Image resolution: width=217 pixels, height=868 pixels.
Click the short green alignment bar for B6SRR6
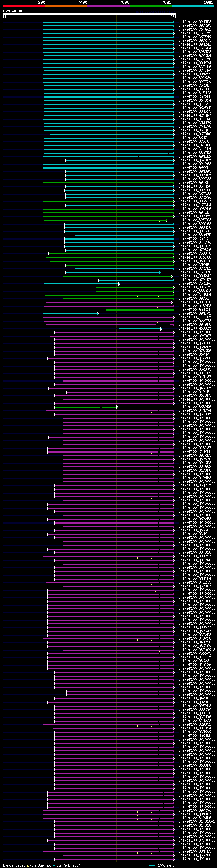point(86,407)
